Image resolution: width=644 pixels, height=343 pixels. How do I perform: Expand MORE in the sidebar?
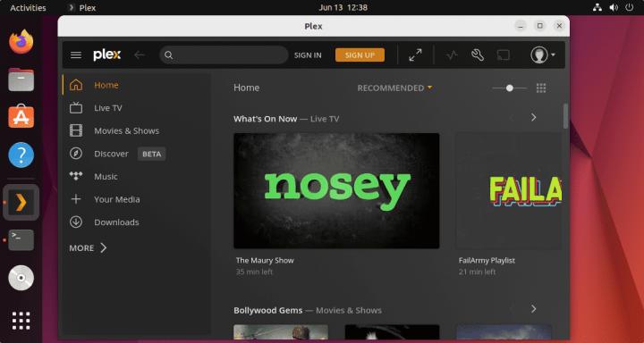click(x=88, y=247)
